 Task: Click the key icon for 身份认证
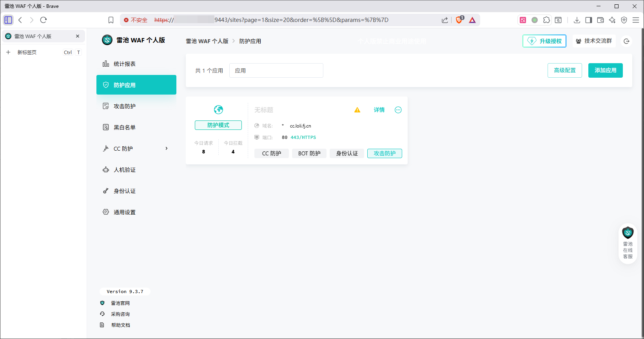[x=106, y=191]
